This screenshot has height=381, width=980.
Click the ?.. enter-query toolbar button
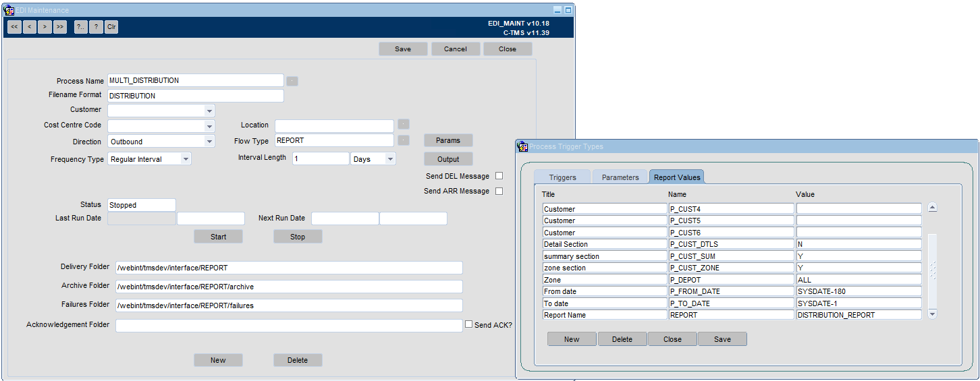tap(81, 27)
